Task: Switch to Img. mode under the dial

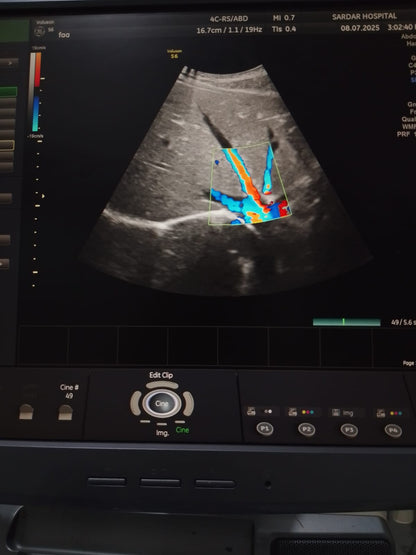Action: tap(162, 433)
